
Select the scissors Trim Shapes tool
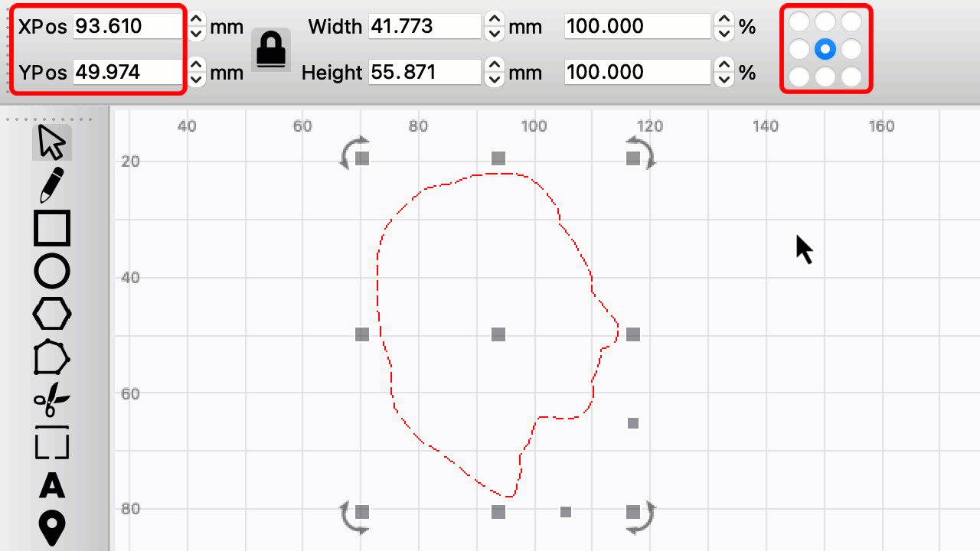52,400
